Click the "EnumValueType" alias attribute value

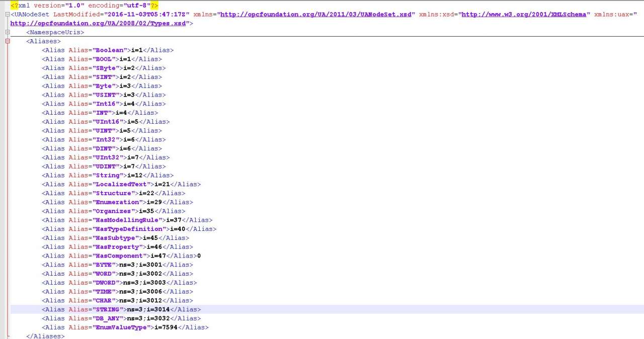pyautogui.click(x=121, y=327)
